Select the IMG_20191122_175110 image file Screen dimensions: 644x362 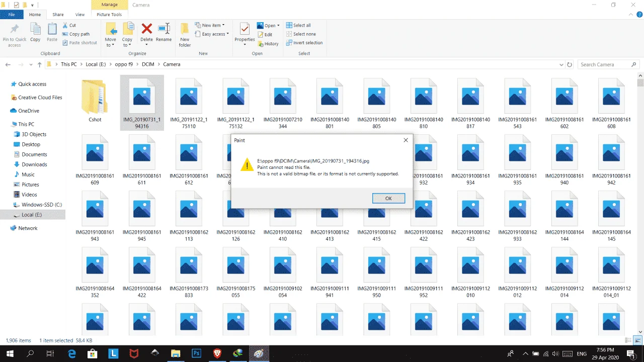[x=189, y=102]
